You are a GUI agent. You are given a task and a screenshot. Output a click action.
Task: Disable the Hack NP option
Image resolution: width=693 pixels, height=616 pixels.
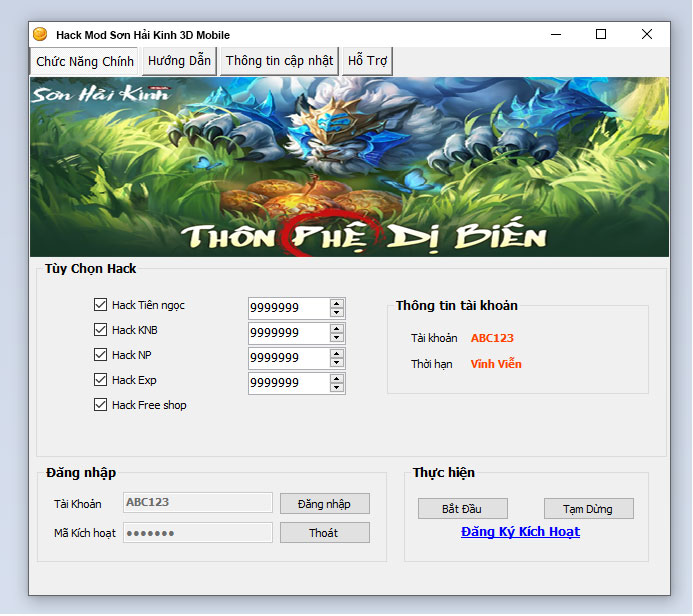tap(100, 355)
